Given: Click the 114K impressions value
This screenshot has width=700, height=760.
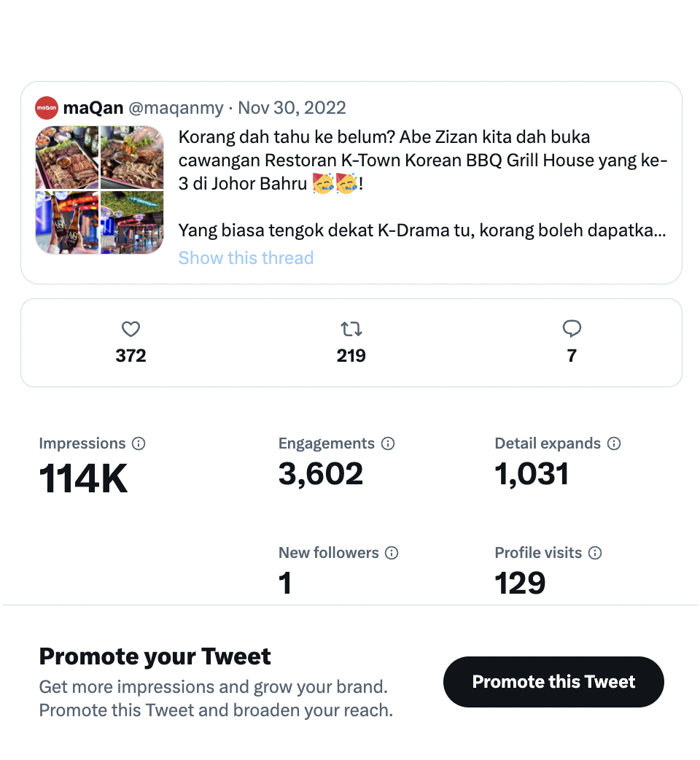Looking at the screenshot, I should pos(83,479).
